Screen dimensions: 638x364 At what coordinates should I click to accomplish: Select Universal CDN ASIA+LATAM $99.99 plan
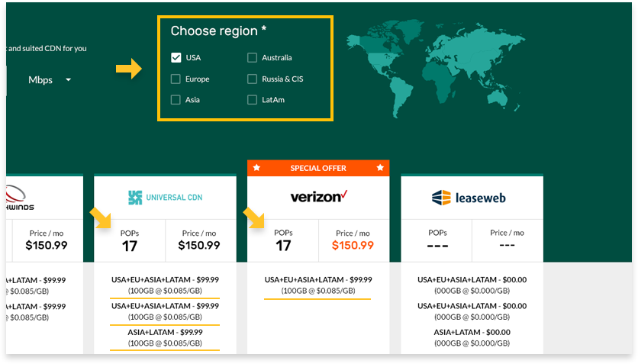coord(165,337)
